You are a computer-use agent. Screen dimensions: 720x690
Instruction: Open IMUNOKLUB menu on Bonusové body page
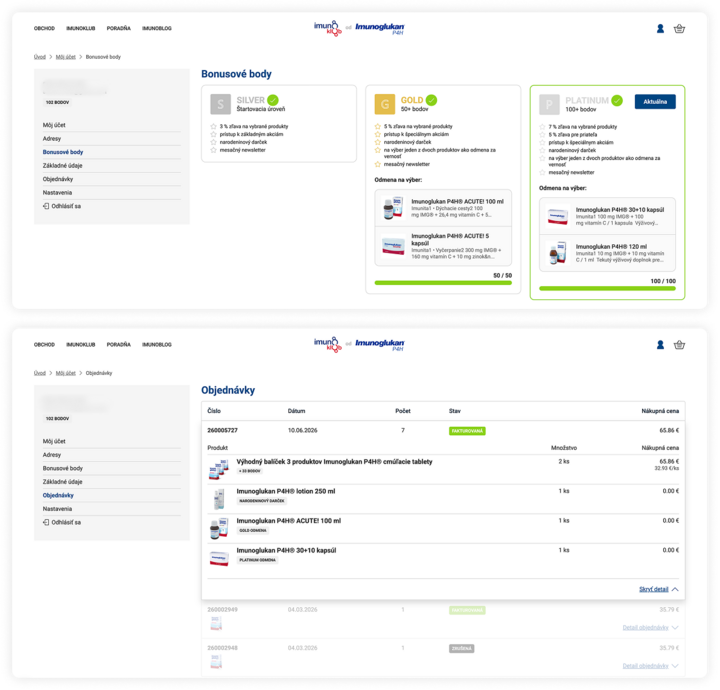tap(81, 28)
